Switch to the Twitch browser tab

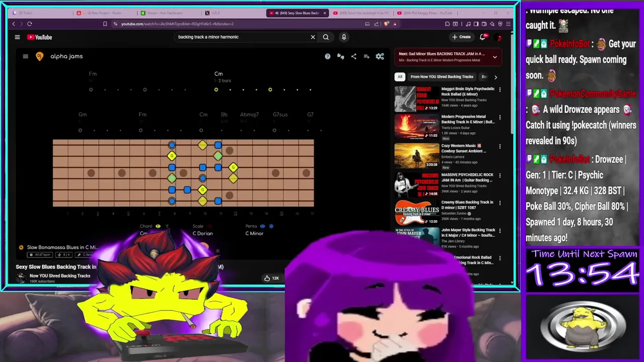coord(40,13)
